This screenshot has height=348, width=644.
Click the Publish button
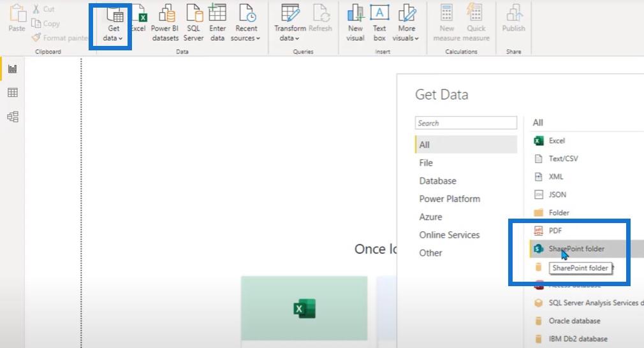click(513, 19)
